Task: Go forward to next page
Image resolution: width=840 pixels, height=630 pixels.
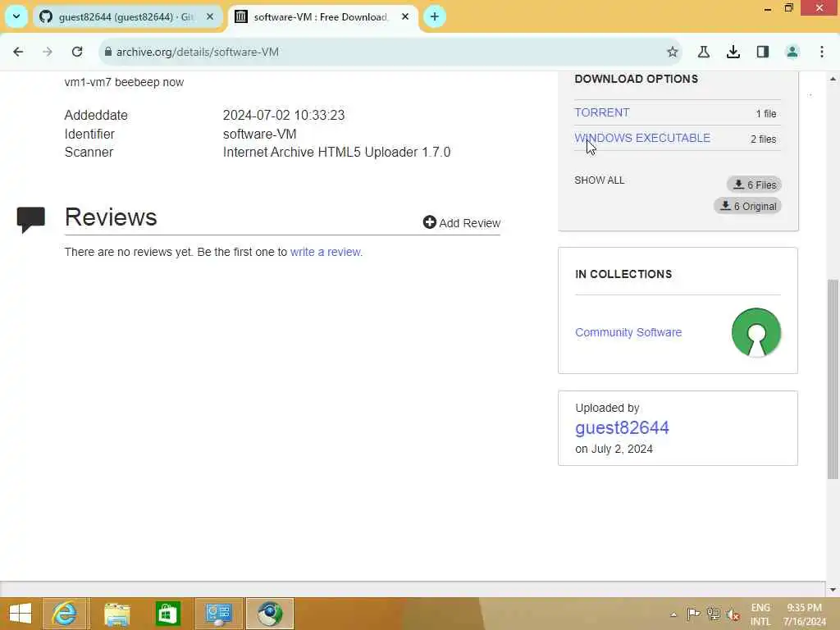Action: click(48, 52)
